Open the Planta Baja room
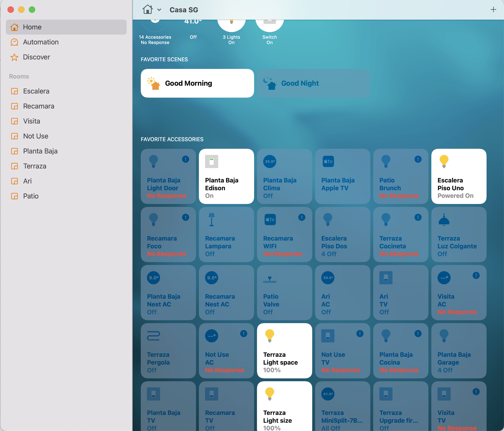504x431 pixels. [66, 151]
